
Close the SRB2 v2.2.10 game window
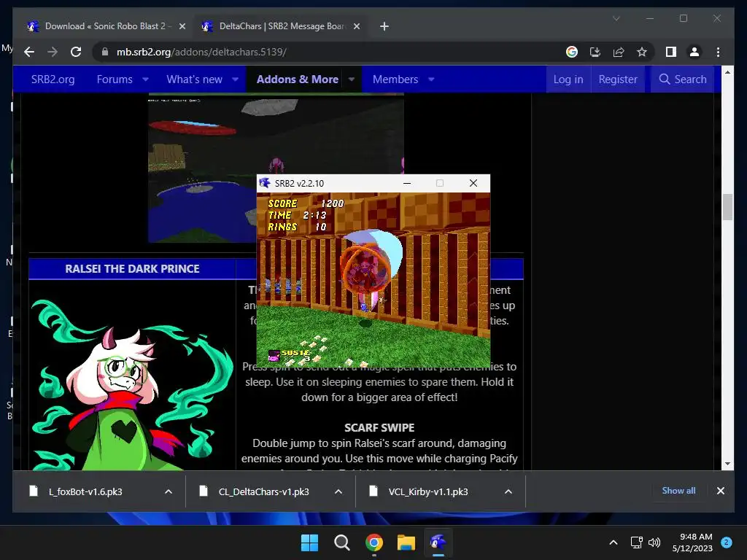pyautogui.click(x=473, y=183)
